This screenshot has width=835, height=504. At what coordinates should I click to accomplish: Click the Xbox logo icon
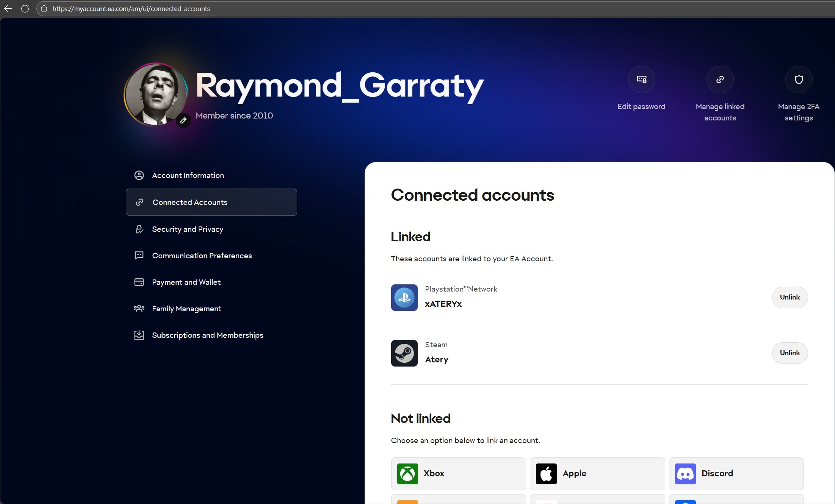pos(407,474)
